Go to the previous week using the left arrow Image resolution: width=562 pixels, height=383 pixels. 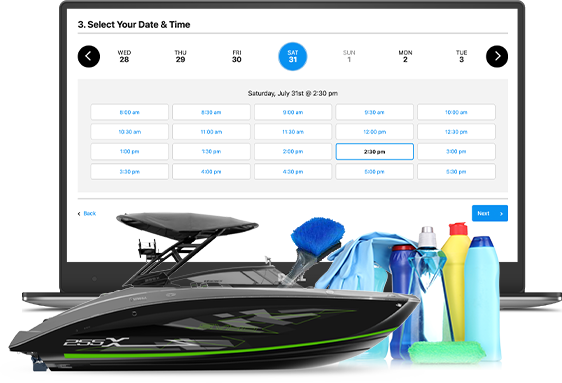point(89,57)
